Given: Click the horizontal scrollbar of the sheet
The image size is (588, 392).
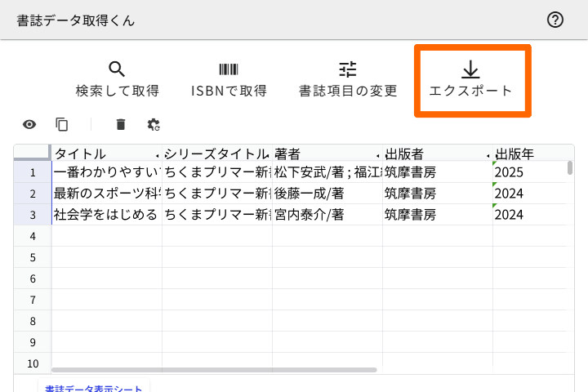Looking at the screenshot, I should 214,370.
